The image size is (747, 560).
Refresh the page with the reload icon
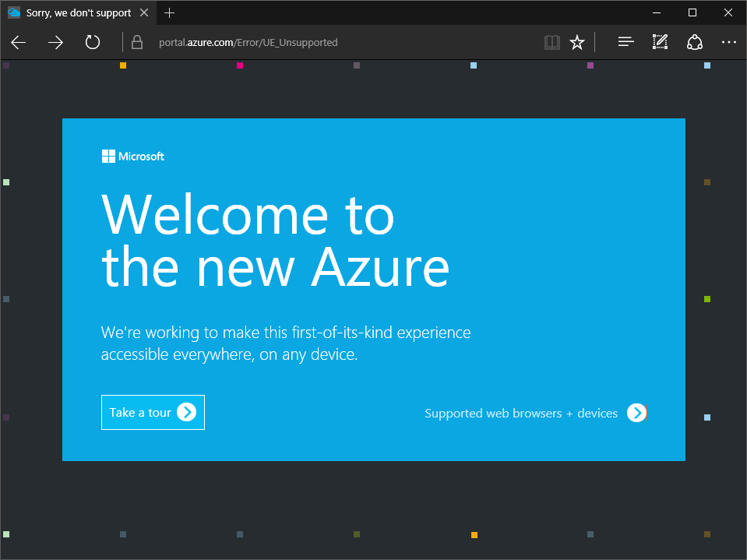coord(93,42)
